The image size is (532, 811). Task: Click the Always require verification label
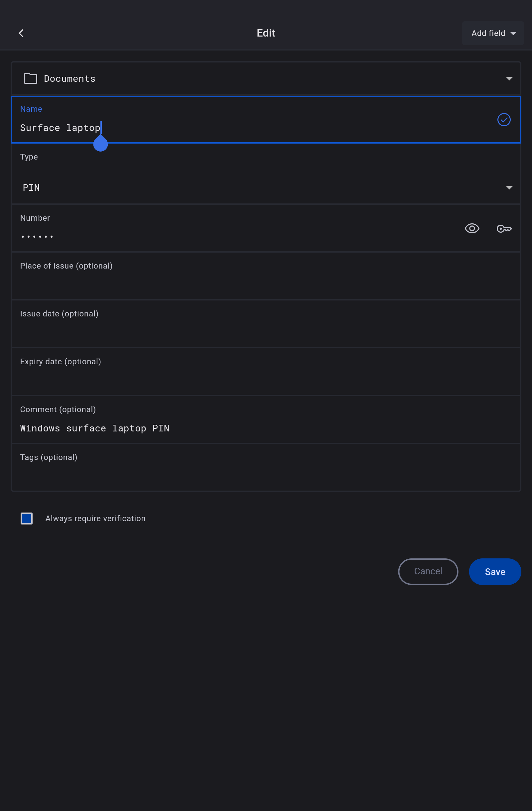[x=95, y=518]
